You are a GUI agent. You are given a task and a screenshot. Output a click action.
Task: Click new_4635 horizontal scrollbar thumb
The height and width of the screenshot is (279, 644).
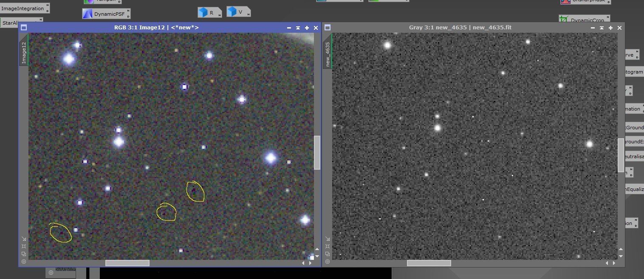[429, 263]
